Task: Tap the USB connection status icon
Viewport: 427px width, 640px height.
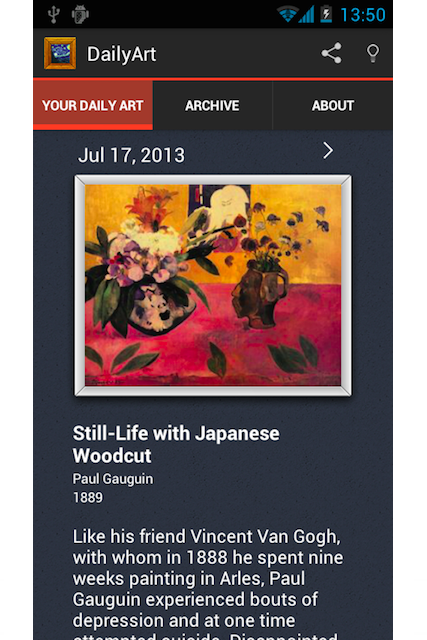Action: [53, 15]
